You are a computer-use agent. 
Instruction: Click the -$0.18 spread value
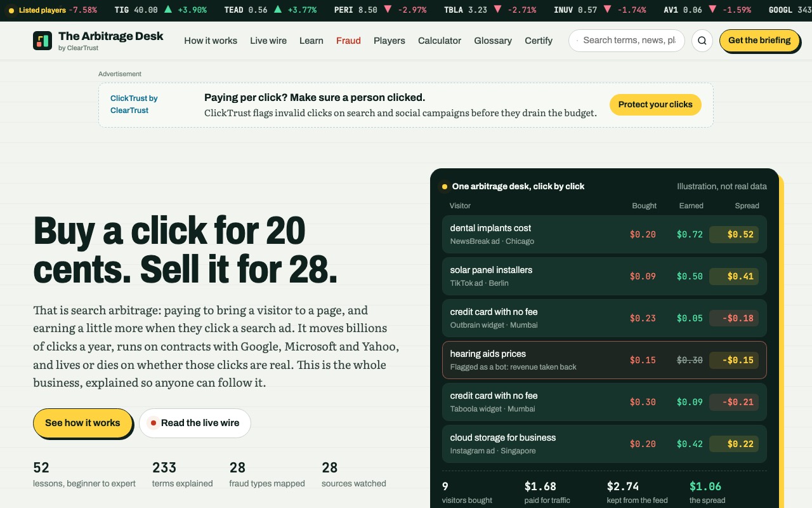click(734, 318)
